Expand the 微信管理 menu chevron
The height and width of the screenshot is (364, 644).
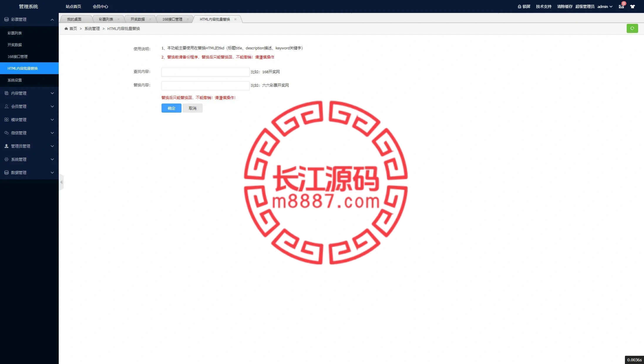pos(52,133)
